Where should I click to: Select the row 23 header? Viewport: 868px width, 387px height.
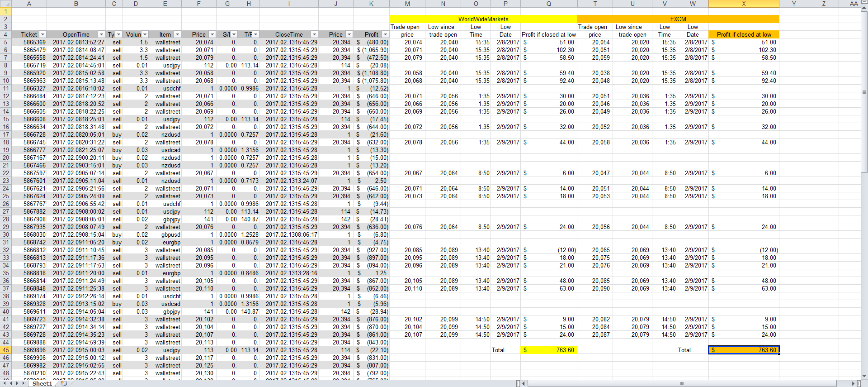tap(5, 181)
